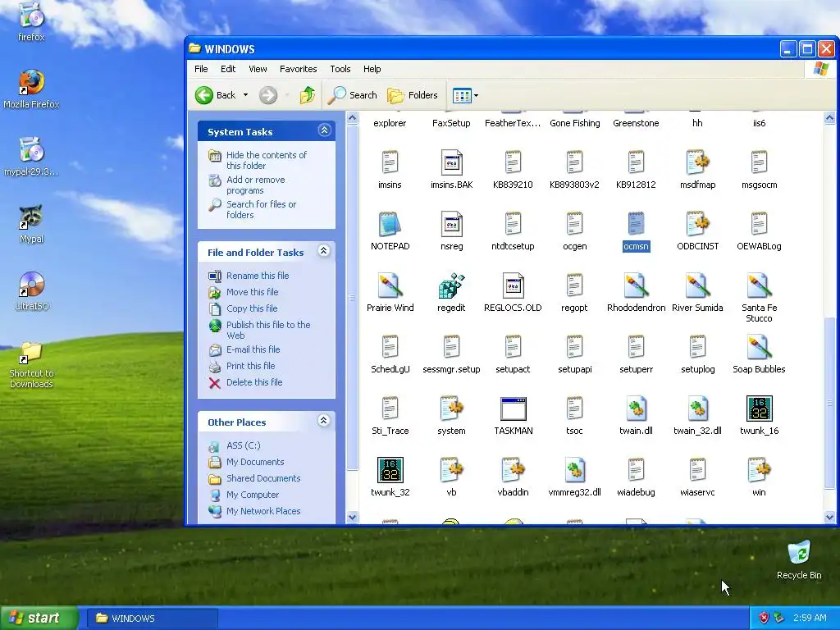Select the system settings file icon
The width and height of the screenshot is (840, 630).
pyautogui.click(x=451, y=409)
